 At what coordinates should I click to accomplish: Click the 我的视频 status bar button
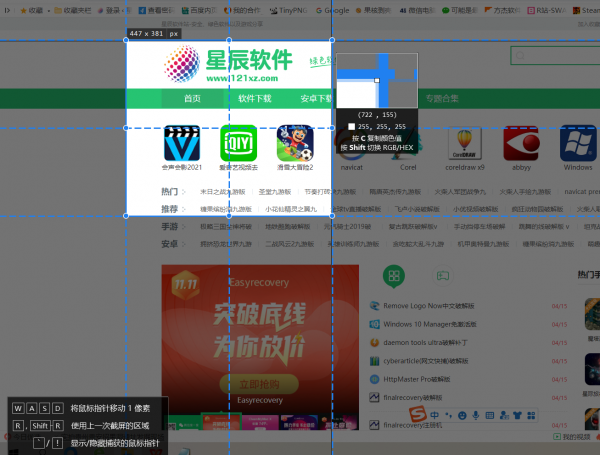572,437
